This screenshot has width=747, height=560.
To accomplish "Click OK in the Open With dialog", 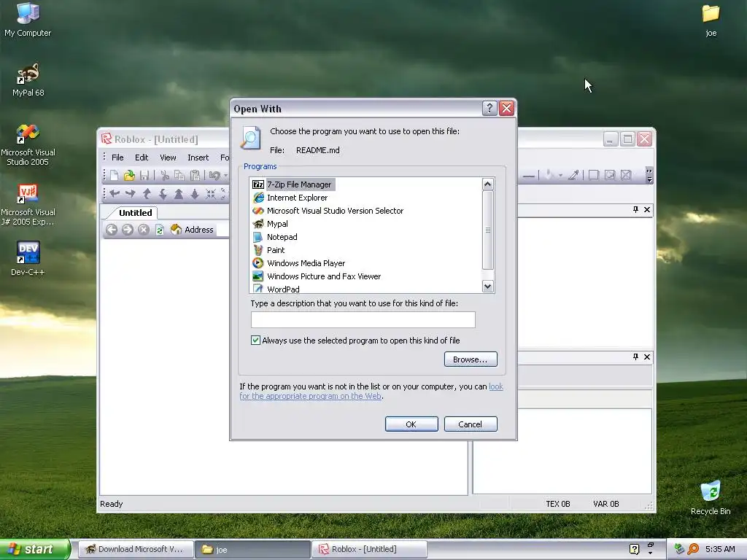I will pos(411,424).
